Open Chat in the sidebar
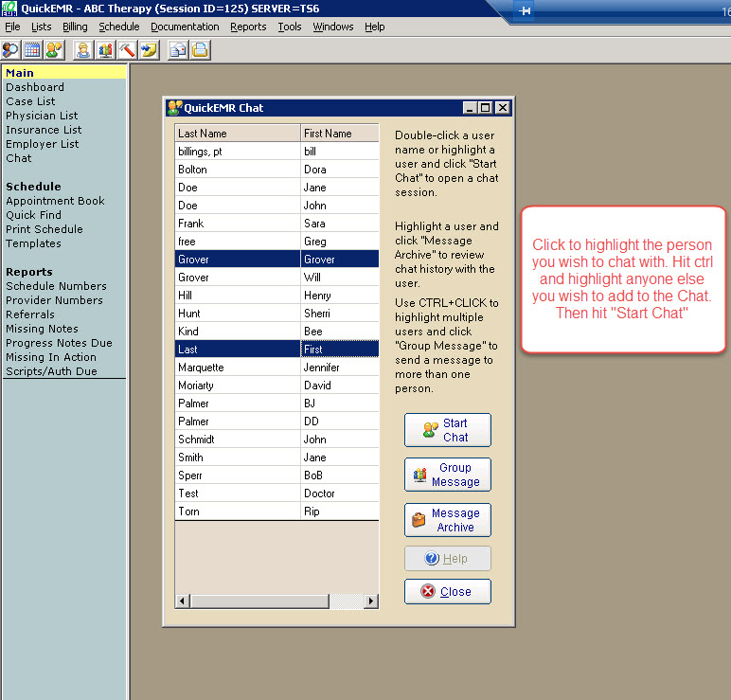The width and height of the screenshot is (731, 700). point(19,158)
